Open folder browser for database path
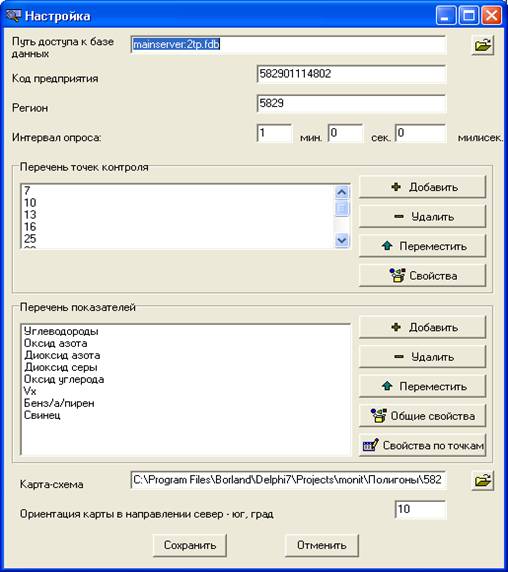This screenshot has width=508, height=572. (482, 46)
